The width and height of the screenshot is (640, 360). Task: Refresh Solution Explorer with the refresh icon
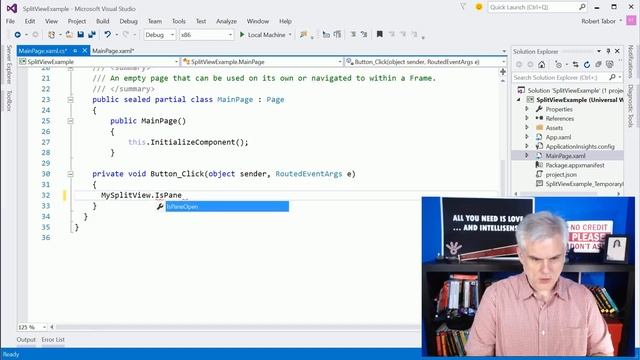587,64
